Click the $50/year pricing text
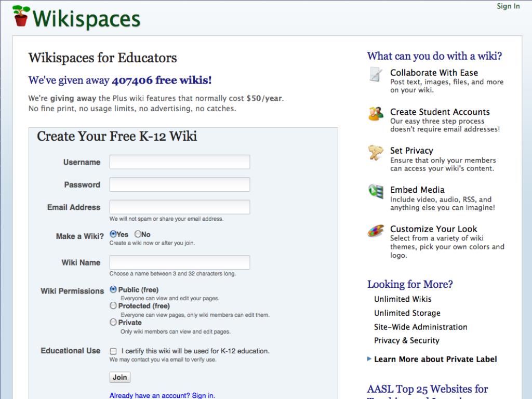532x399 pixels. [x=264, y=98]
